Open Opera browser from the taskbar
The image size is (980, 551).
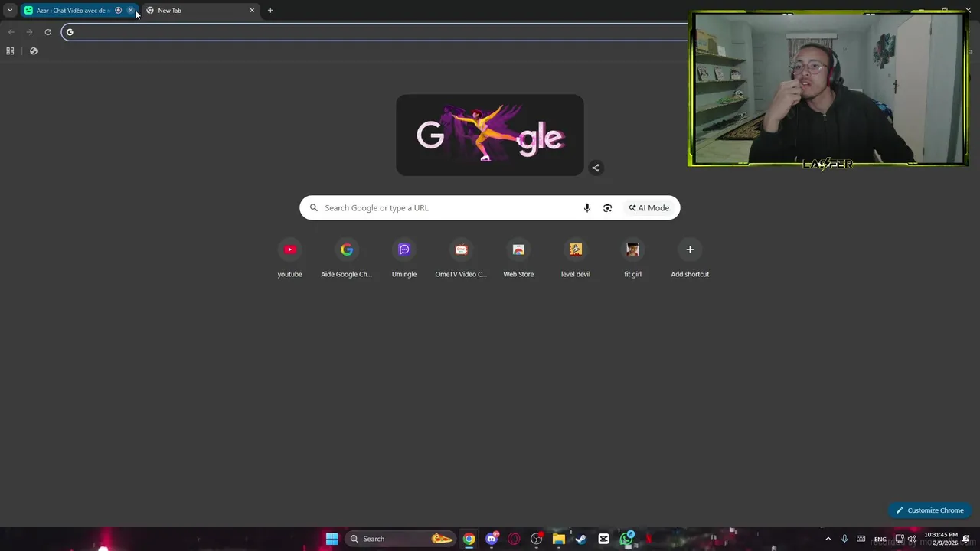514,539
